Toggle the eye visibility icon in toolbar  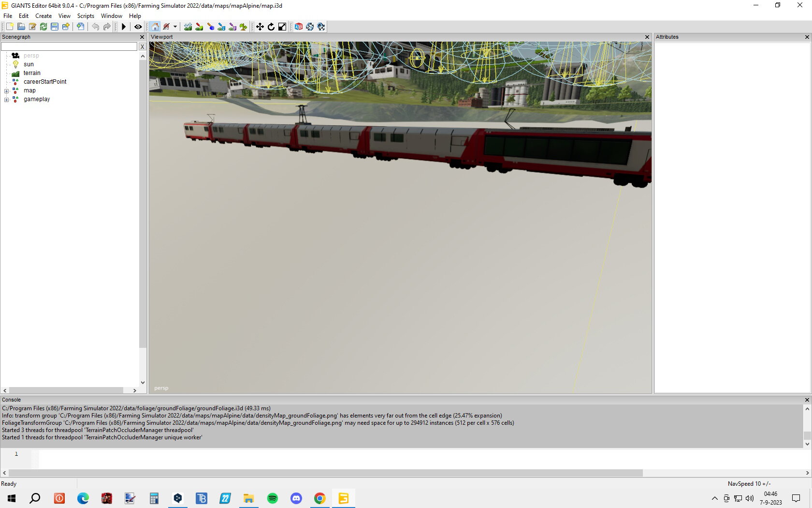point(138,27)
